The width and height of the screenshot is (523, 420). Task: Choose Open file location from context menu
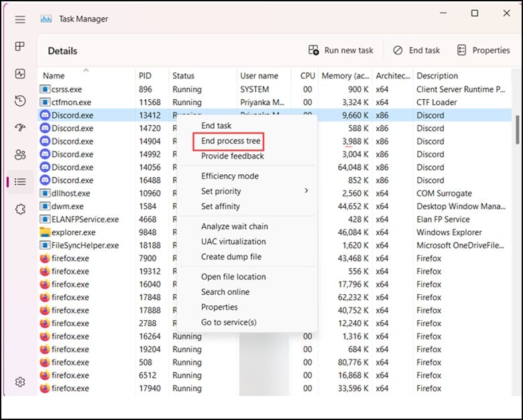(x=233, y=277)
